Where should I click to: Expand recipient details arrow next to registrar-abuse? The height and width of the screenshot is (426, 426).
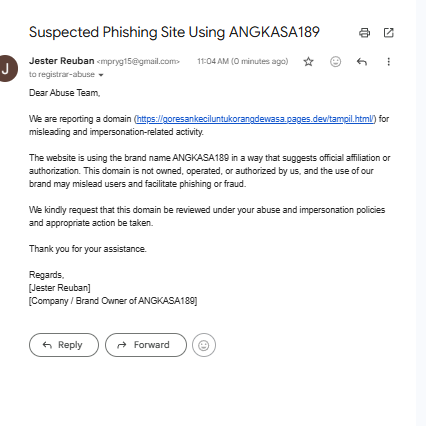[101, 75]
